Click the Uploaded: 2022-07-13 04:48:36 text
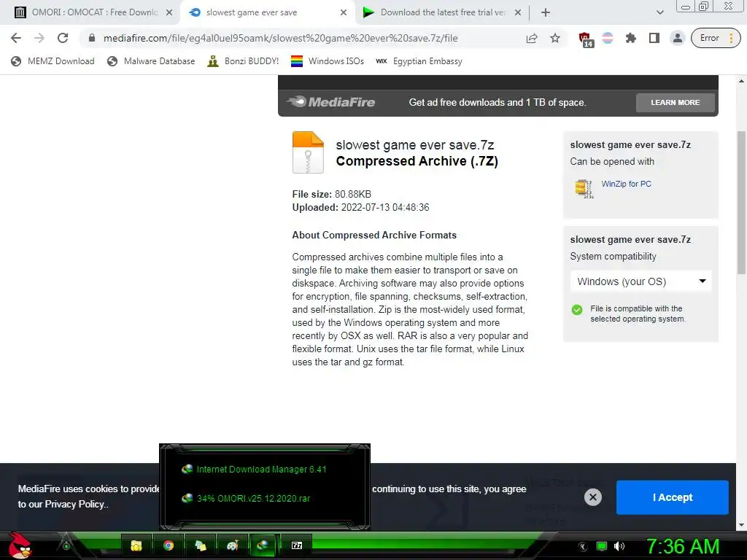 click(360, 208)
